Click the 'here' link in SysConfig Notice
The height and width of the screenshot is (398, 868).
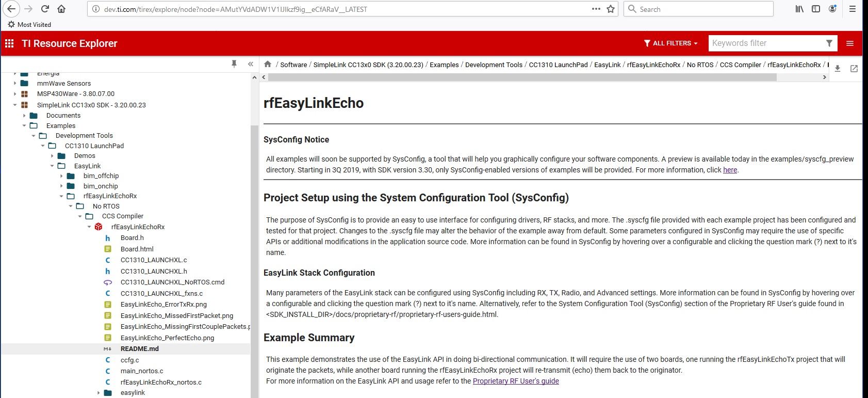(730, 170)
